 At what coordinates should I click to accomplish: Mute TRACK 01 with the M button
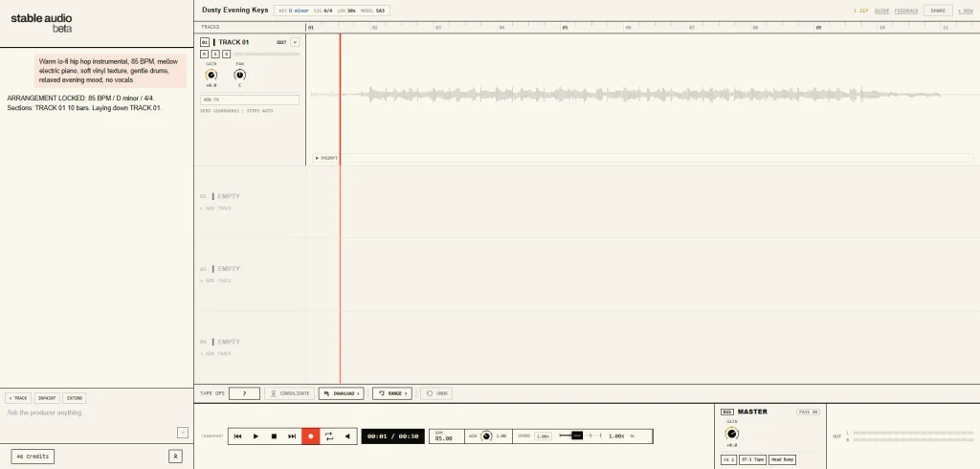click(x=205, y=55)
